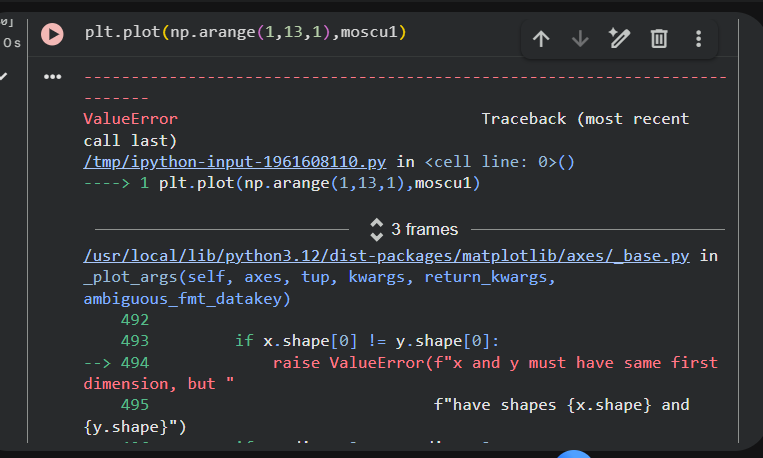Click the execution status checkmark
763x458 pixels.
4,75
